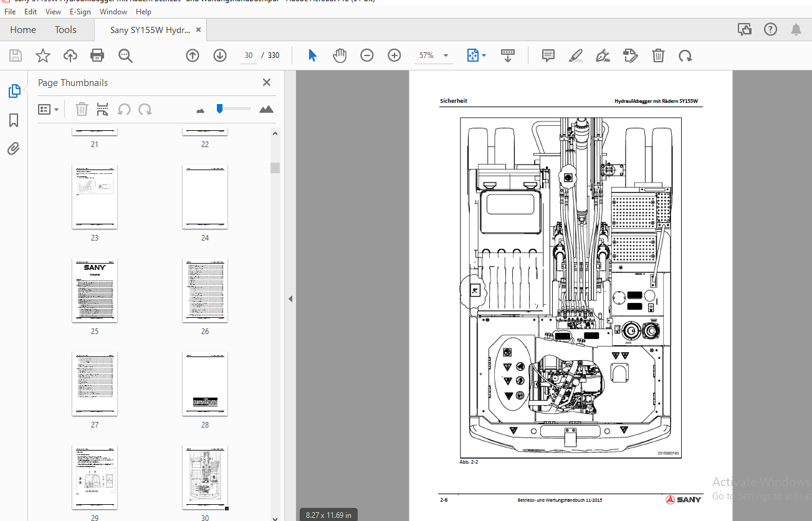Adjust the thumbnail size slider

(x=219, y=108)
